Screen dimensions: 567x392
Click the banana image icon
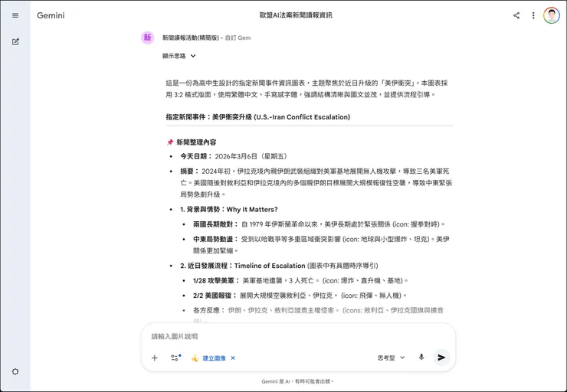point(195,358)
